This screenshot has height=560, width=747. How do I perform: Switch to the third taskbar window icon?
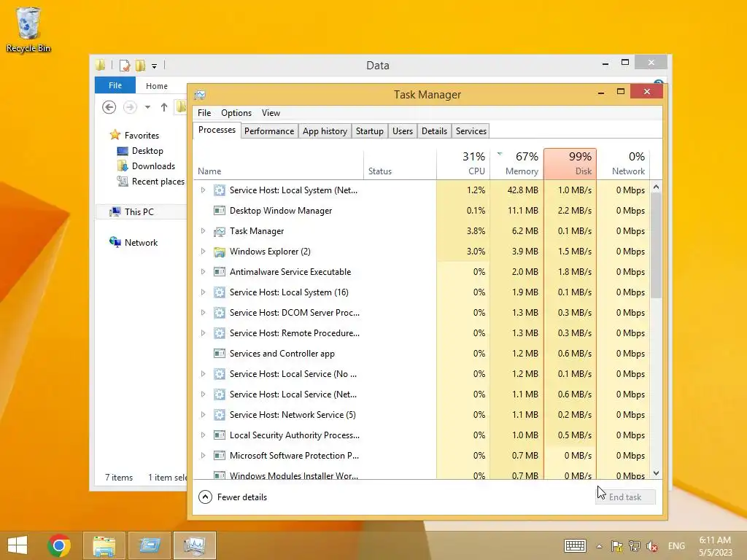(150, 545)
